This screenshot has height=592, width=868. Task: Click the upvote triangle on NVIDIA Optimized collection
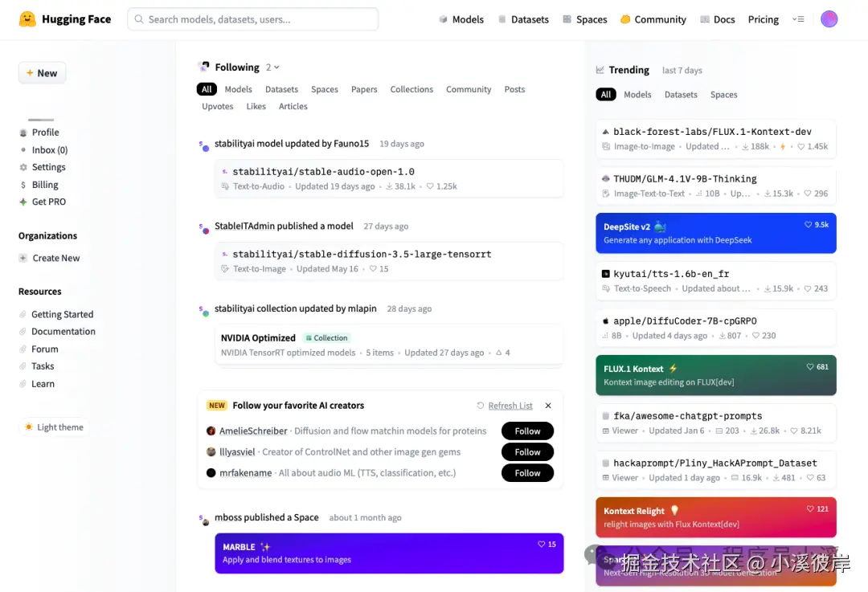pyautogui.click(x=499, y=353)
